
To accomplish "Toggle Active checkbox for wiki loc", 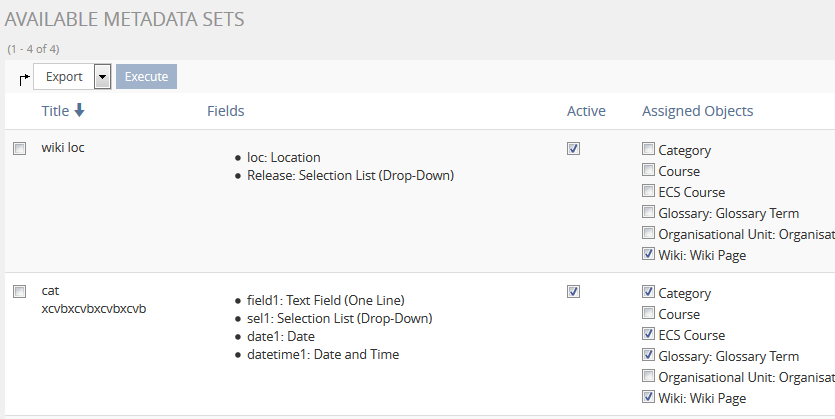I will (x=573, y=149).
